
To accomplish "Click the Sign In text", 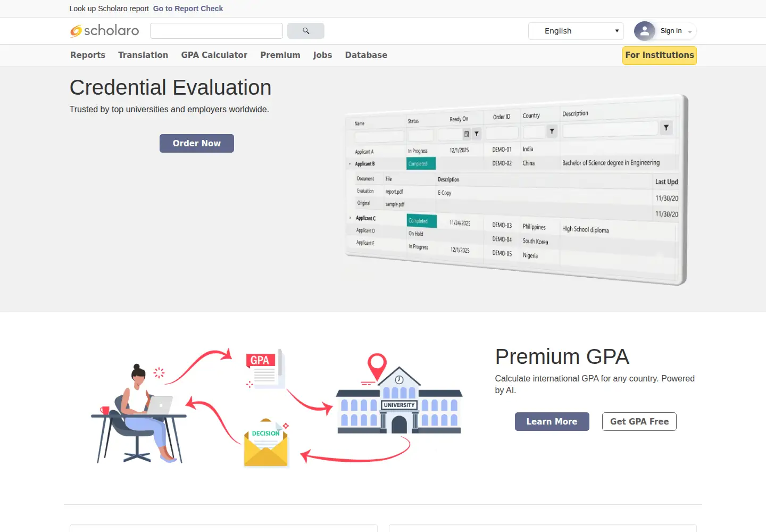I will coord(671,31).
